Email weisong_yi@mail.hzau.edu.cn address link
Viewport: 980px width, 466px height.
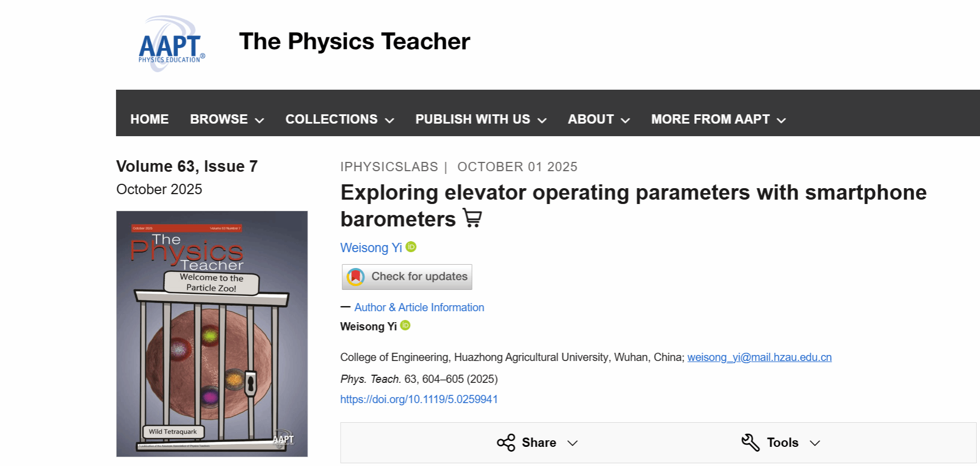(759, 357)
